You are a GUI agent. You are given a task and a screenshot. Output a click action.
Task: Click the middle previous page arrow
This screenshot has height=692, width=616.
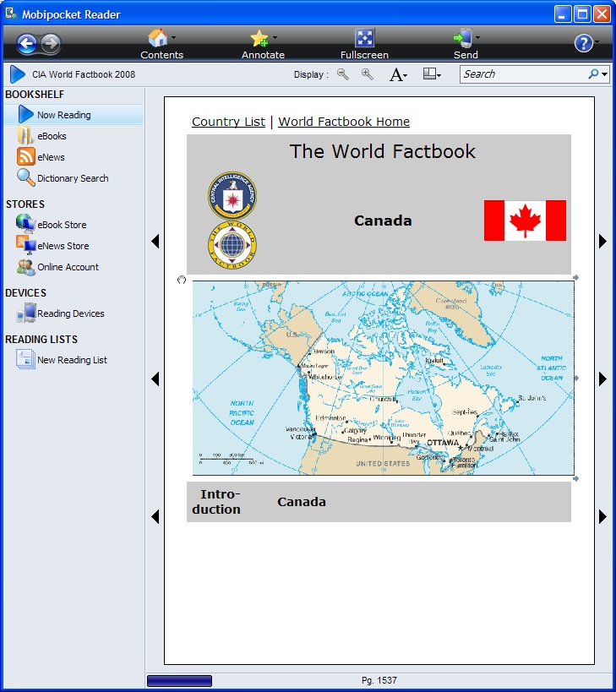coord(155,379)
